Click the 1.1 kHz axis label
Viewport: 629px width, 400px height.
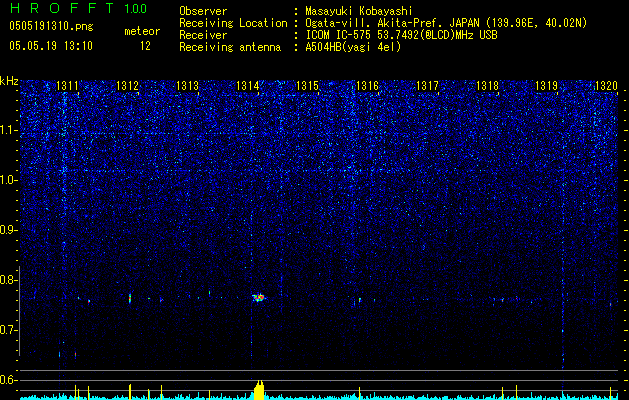click(9, 130)
